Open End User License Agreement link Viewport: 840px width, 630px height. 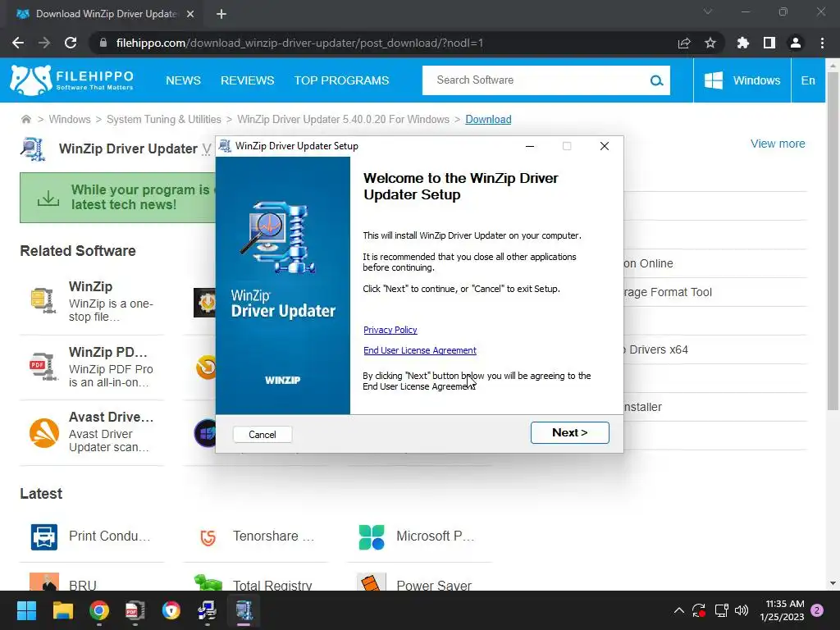[x=419, y=350]
